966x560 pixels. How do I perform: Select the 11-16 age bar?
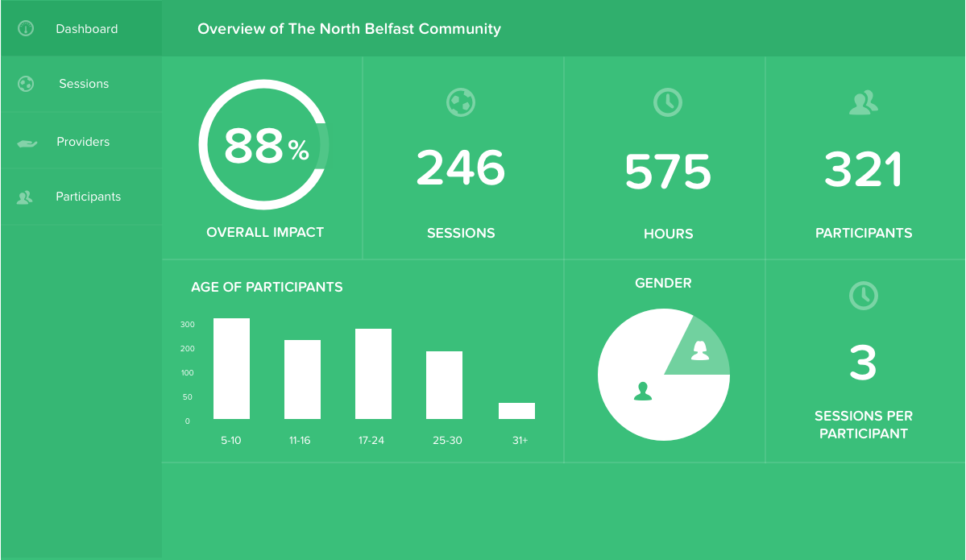click(x=302, y=380)
